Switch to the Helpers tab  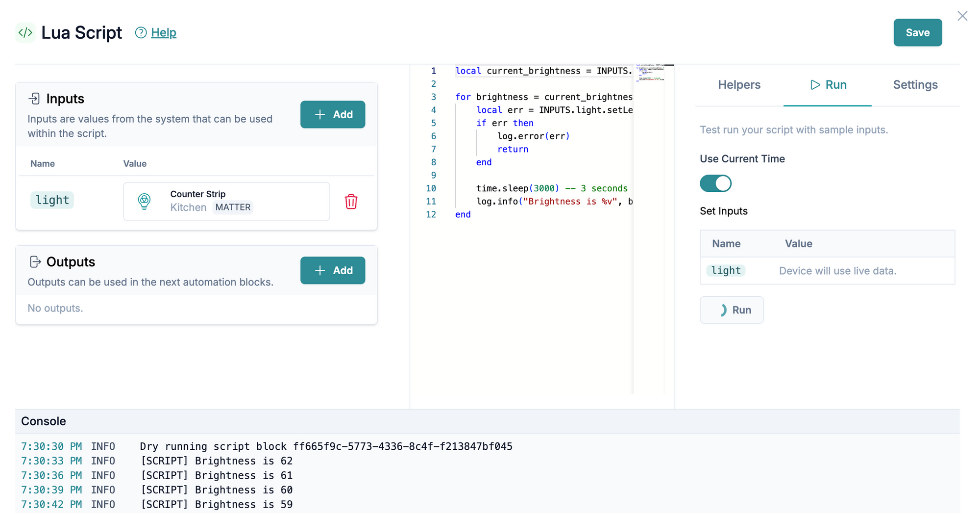click(739, 85)
